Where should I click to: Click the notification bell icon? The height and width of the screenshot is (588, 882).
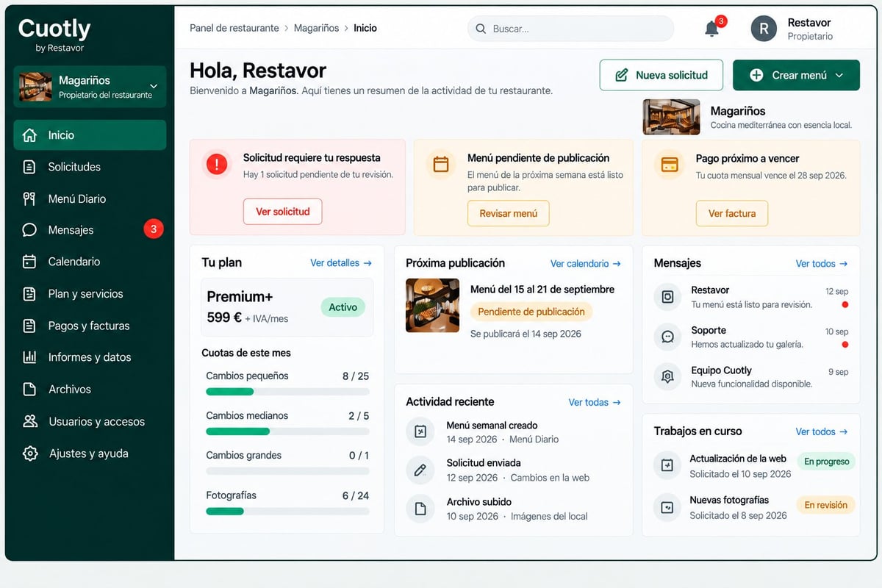(x=711, y=29)
